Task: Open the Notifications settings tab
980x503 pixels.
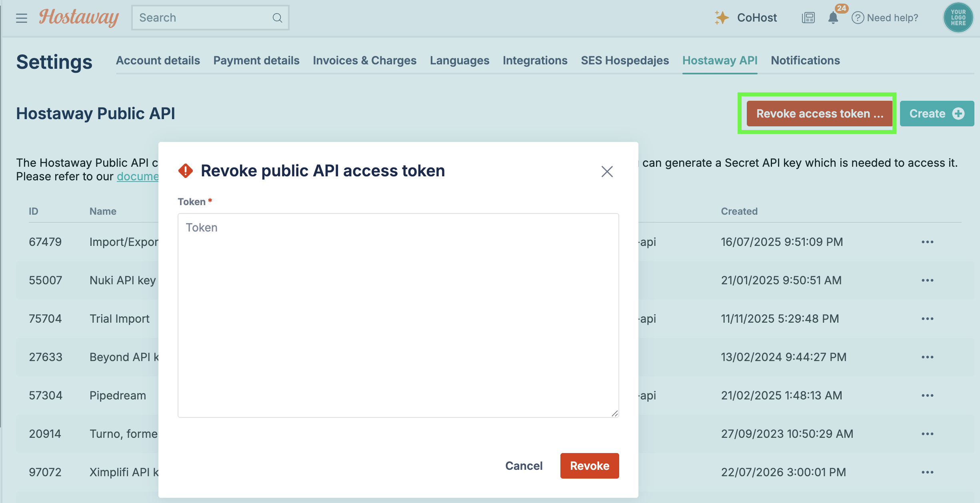Action: 806,60
